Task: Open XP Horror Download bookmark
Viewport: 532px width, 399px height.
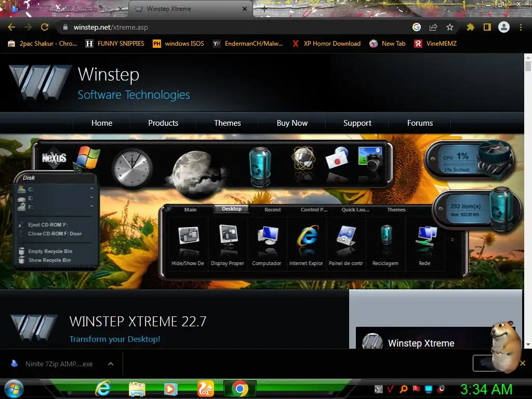Action: [x=326, y=44]
